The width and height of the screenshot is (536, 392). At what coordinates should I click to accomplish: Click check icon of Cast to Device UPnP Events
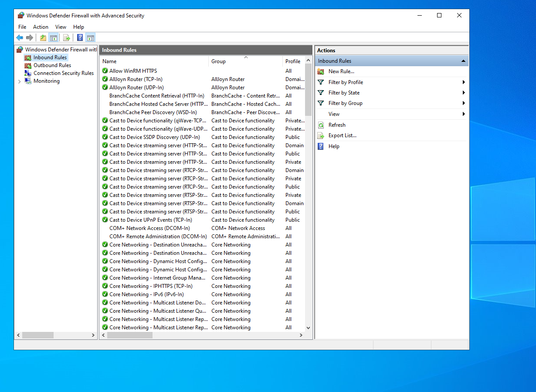[105, 220]
